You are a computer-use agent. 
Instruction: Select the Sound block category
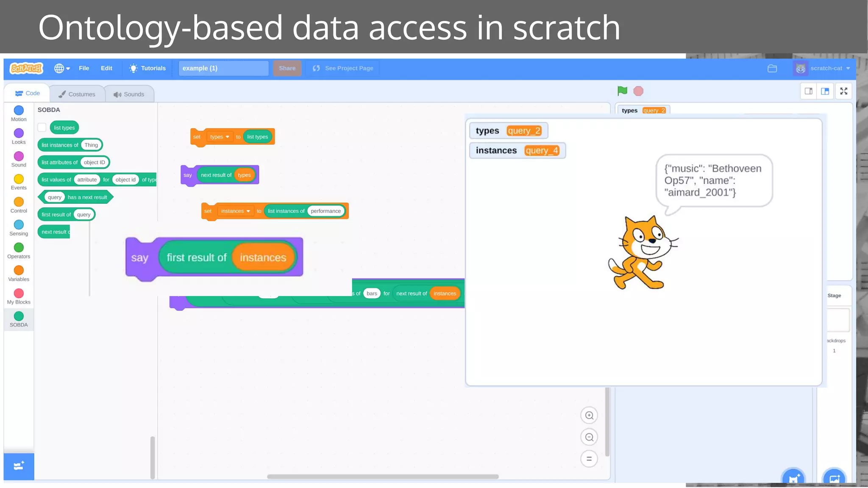pos(19,159)
